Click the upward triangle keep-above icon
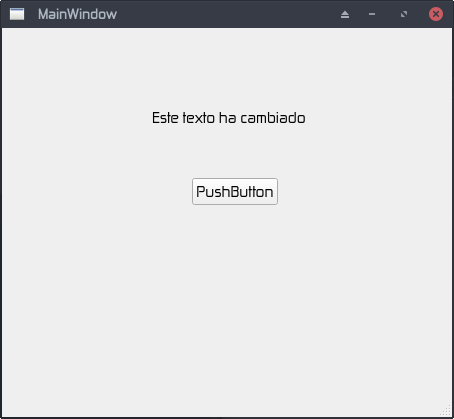The width and height of the screenshot is (454, 419). [345, 14]
